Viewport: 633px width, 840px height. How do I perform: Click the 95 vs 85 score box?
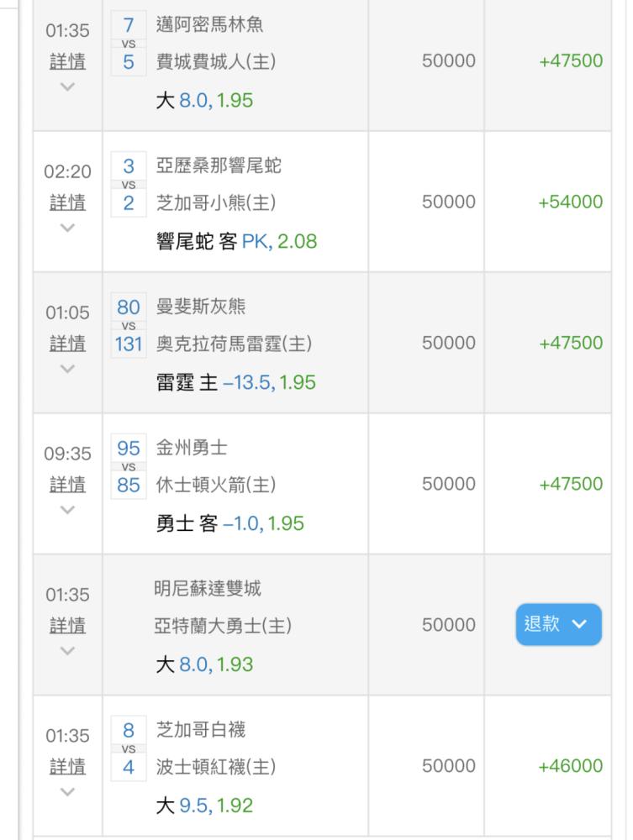(x=129, y=466)
